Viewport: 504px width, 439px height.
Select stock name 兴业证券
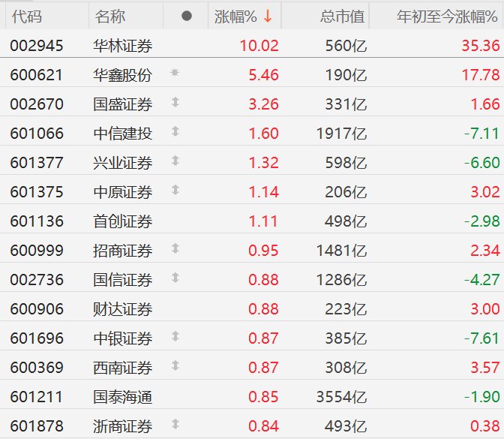tap(123, 163)
